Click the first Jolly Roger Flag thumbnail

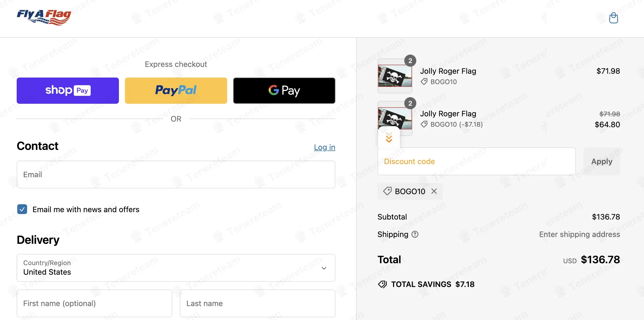click(395, 76)
